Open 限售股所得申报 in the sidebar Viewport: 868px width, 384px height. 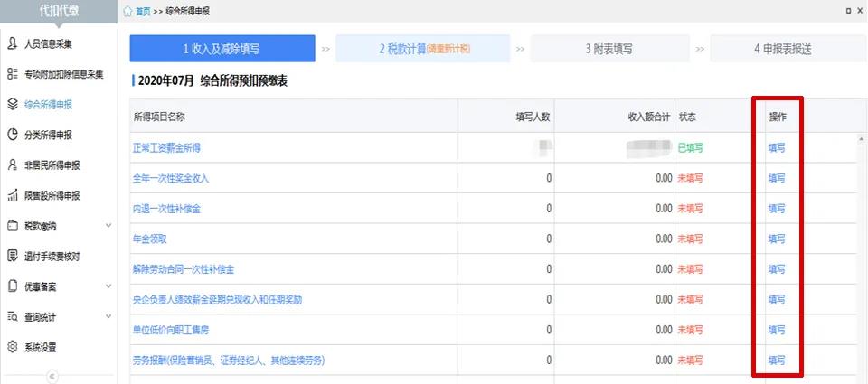point(52,196)
